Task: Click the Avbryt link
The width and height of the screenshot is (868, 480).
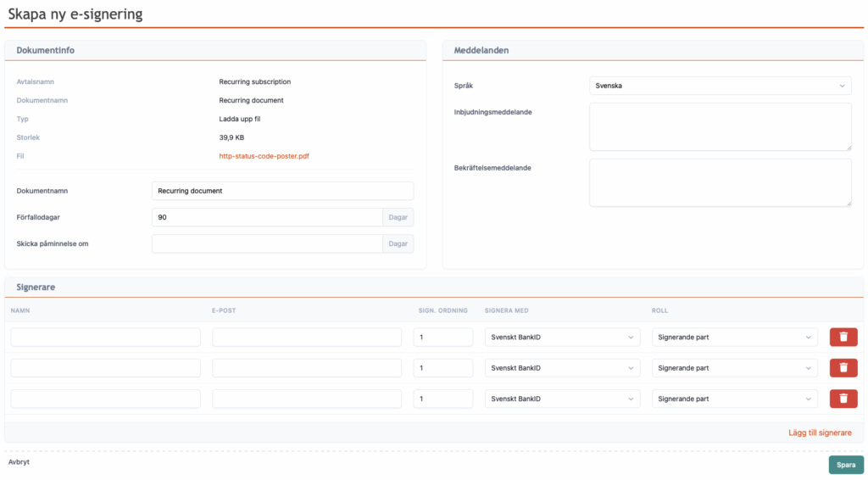Action: (19, 462)
